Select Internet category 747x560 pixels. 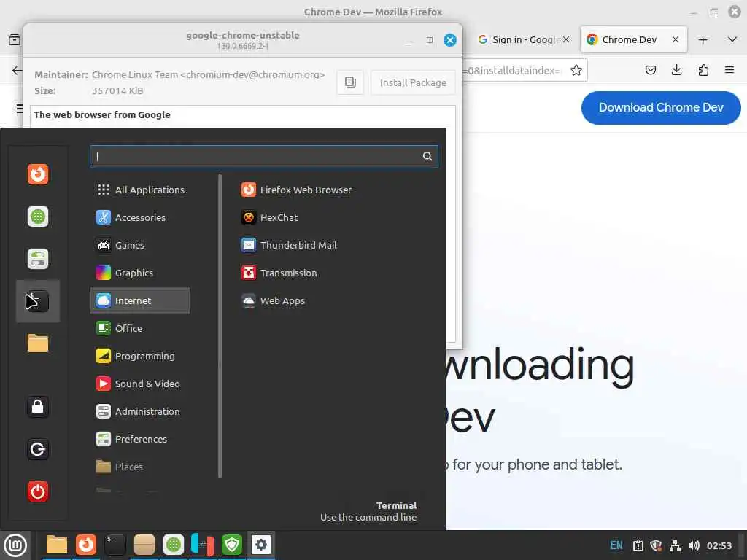click(140, 300)
